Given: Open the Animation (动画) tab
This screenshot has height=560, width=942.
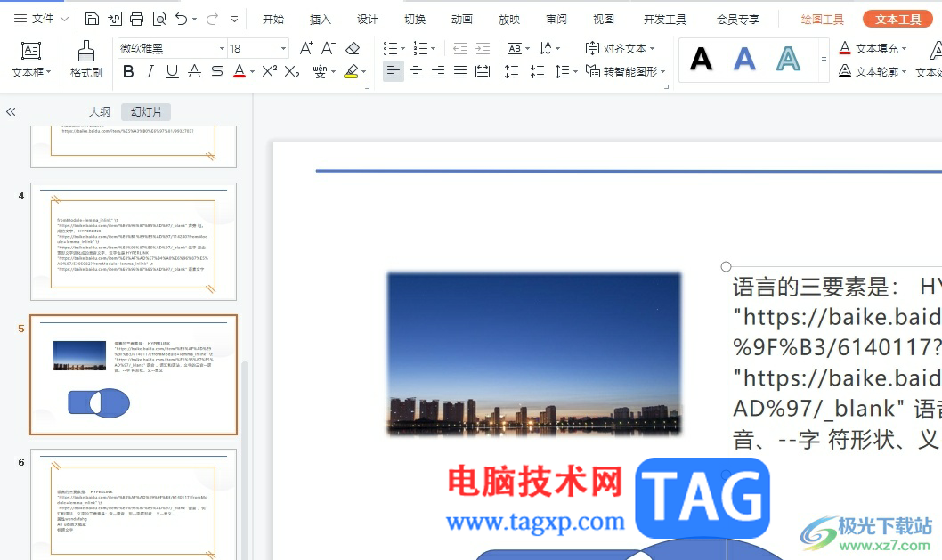Looking at the screenshot, I should point(462,20).
